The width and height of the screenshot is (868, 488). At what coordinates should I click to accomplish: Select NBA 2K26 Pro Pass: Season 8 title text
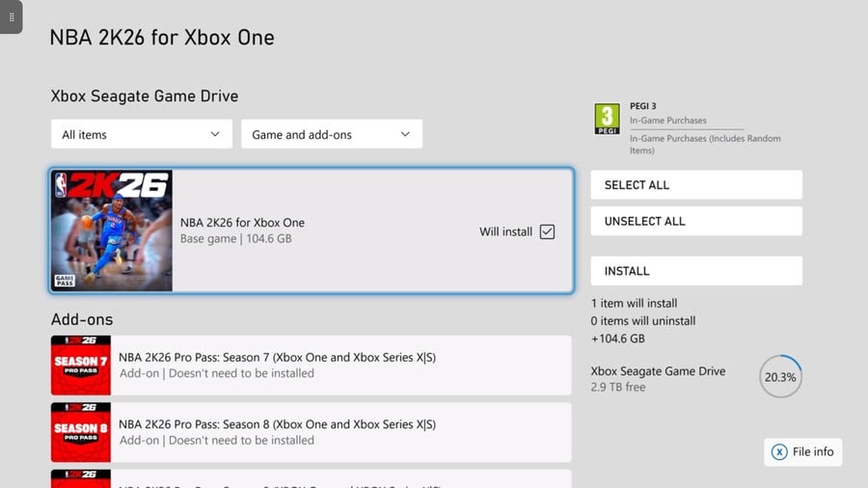(x=278, y=424)
